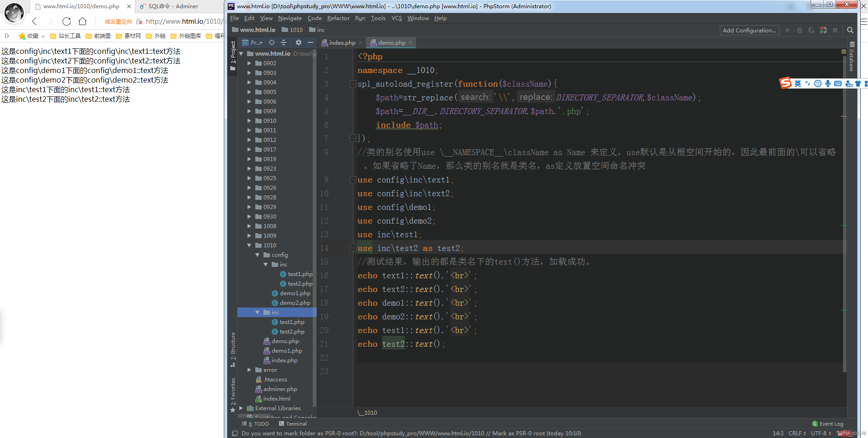Expand the 1009 folder
Viewport: 868px width, 438px height.
249,236
